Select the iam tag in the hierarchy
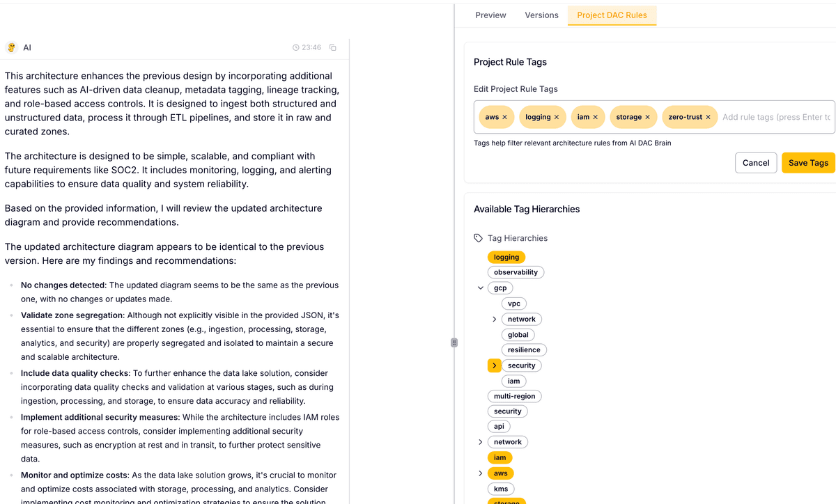836x504 pixels. 500,457
